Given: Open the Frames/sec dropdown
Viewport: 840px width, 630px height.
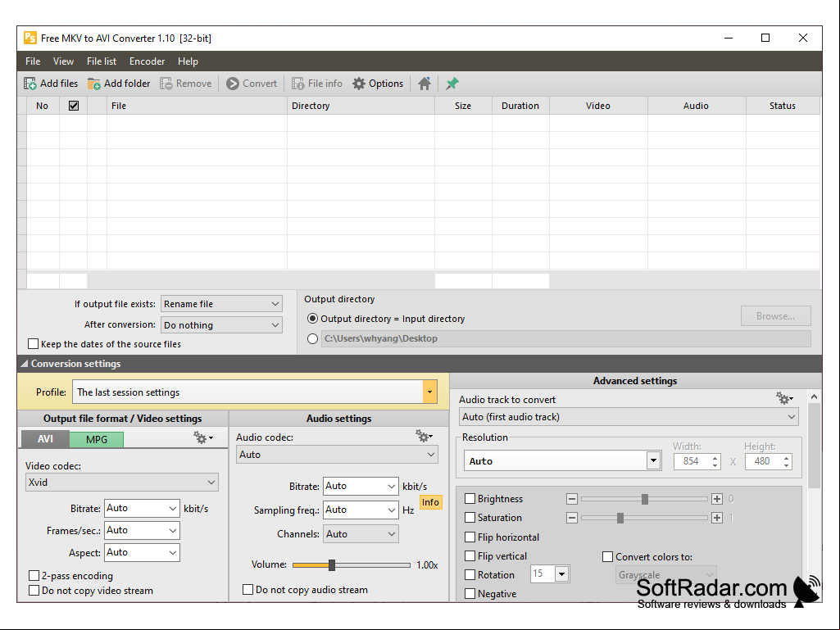Looking at the screenshot, I should 142,530.
